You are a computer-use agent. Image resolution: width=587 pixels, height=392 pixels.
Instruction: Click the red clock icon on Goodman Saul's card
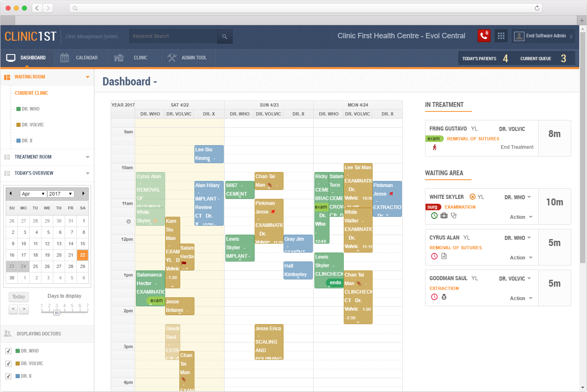(434, 296)
